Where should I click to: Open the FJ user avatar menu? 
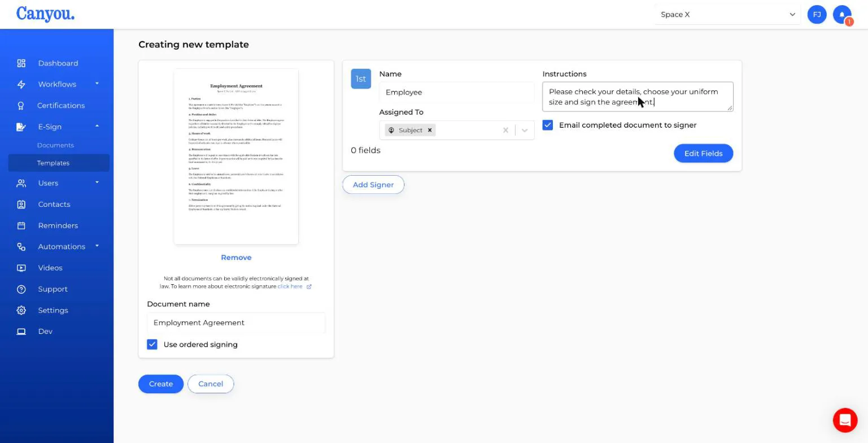tap(817, 15)
